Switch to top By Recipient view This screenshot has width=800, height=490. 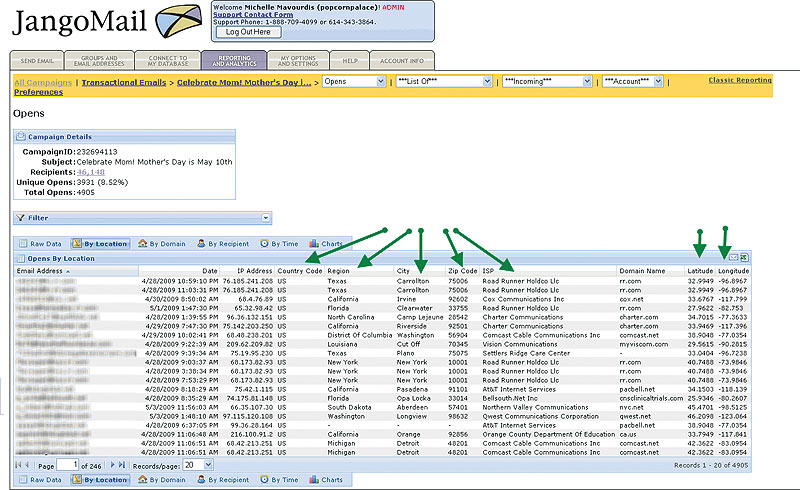pos(223,244)
